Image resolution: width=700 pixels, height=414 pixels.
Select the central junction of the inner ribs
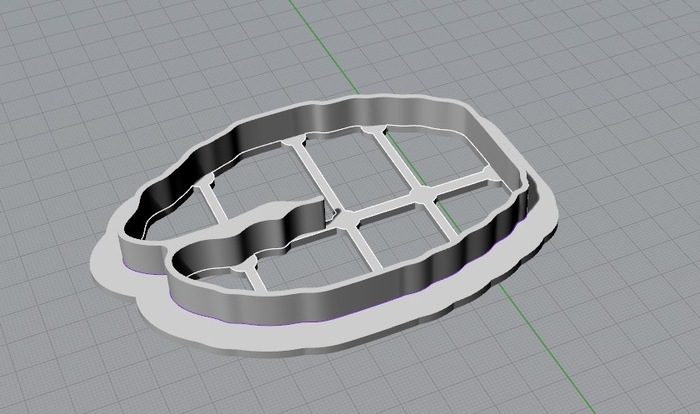point(347,219)
